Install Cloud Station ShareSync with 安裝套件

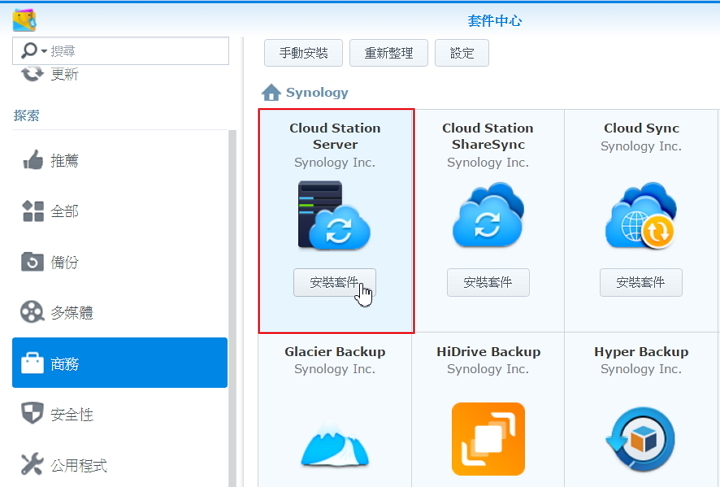click(x=488, y=283)
